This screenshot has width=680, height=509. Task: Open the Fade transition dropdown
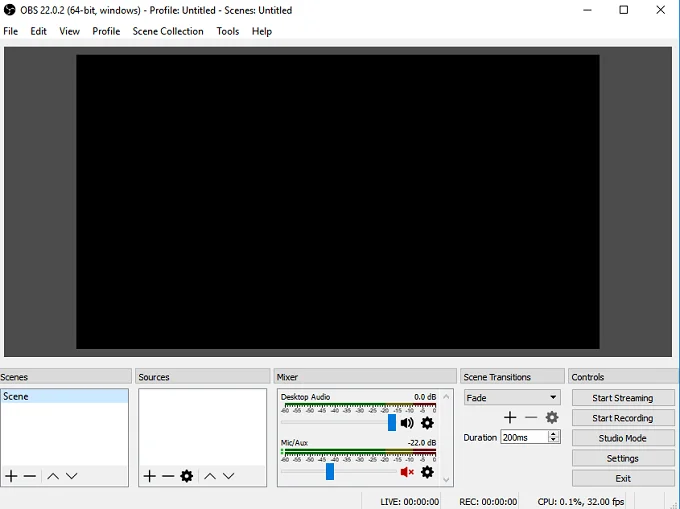(x=512, y=398)
